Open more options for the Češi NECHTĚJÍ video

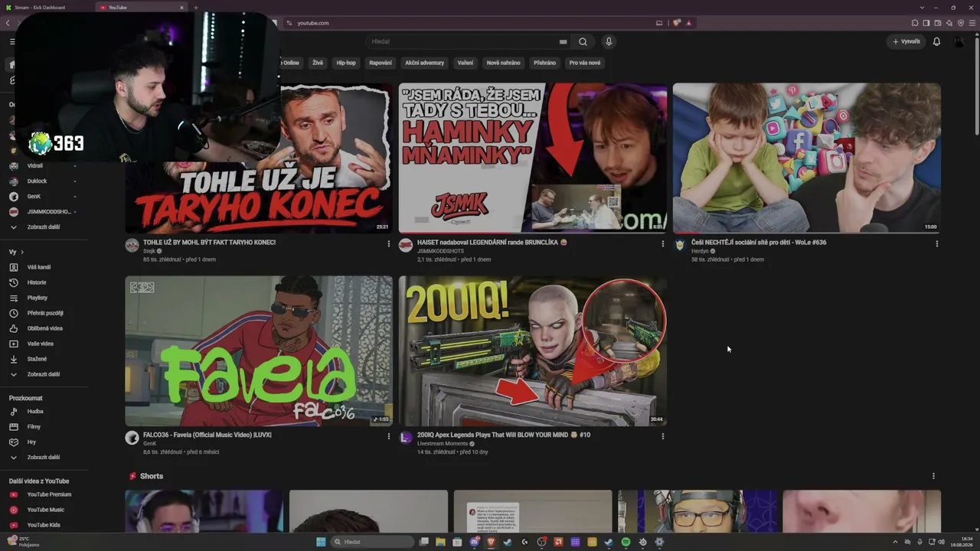[936, 244]
